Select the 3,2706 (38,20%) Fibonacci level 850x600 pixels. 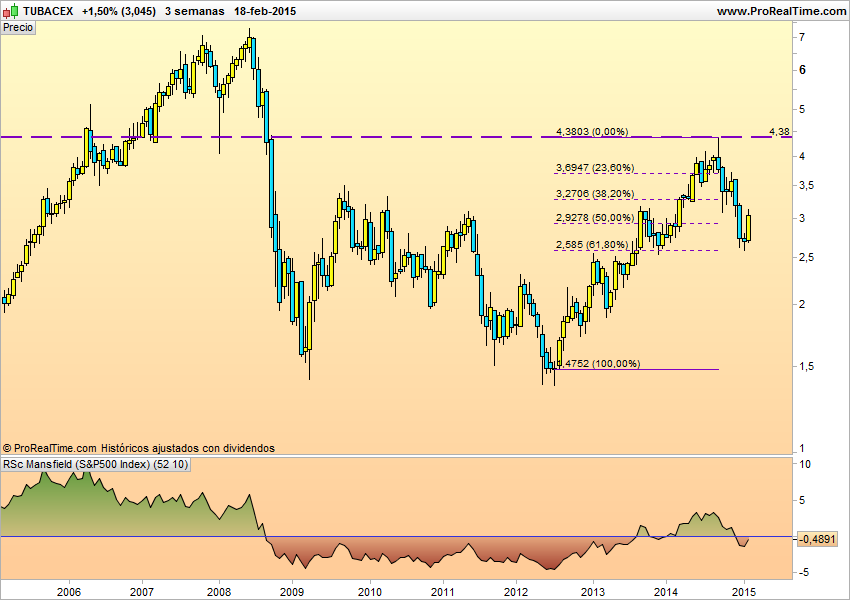point(594,193)
